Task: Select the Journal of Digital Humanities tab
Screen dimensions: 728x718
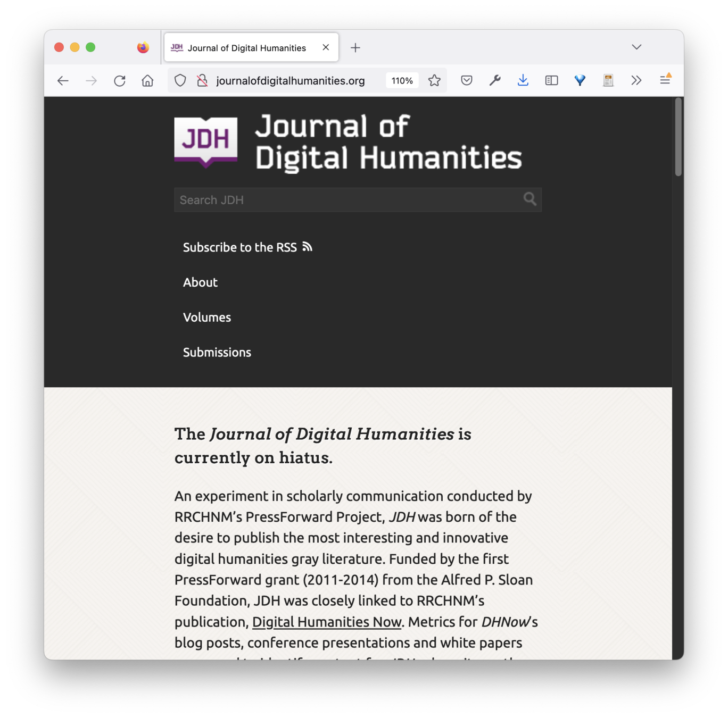Action: pos(251,48)
